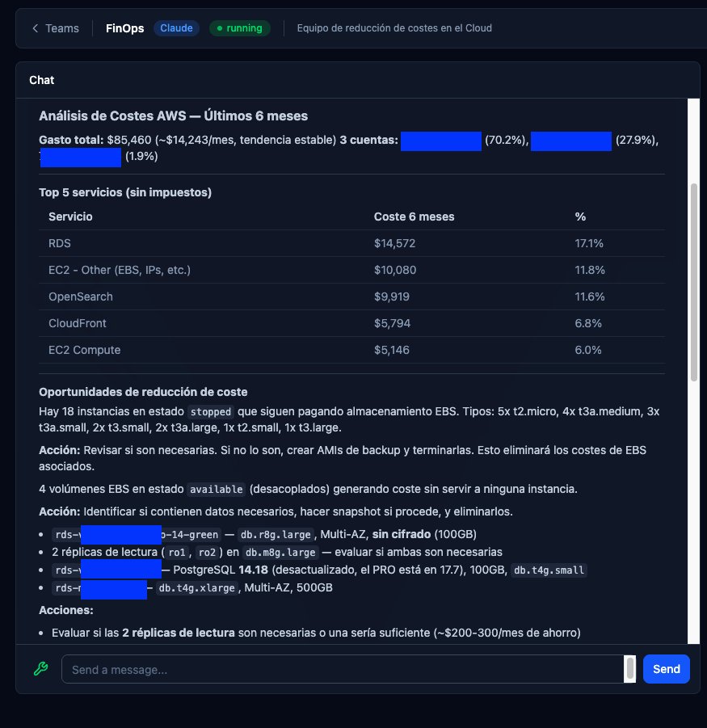The width and height of the screenshot is (707, 728).
Task: Select the FinOps team title
Action: [x=125, y=28]
